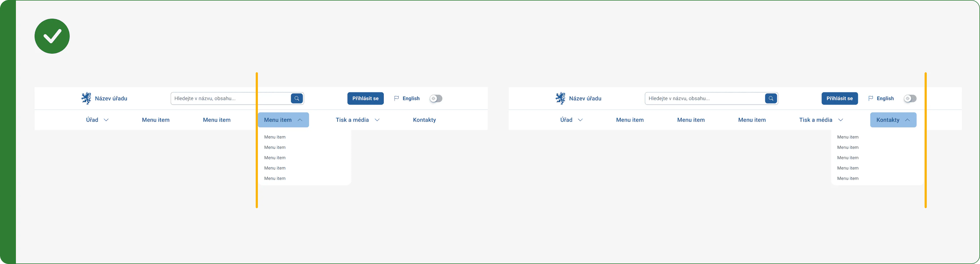
Task: Click the large green checkmark circle
Action: click(x=52, y=36)
